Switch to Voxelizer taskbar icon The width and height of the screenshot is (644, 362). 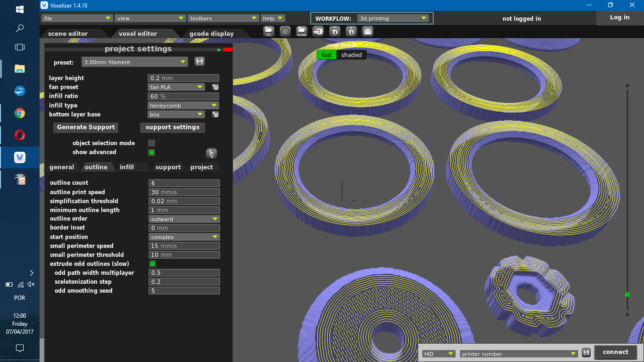click(x=20, y=157)
